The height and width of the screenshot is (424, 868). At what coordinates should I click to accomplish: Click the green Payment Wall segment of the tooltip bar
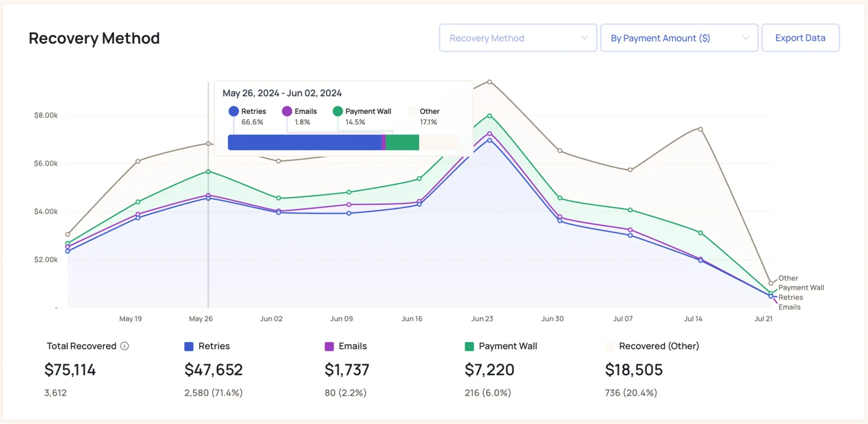403,142
